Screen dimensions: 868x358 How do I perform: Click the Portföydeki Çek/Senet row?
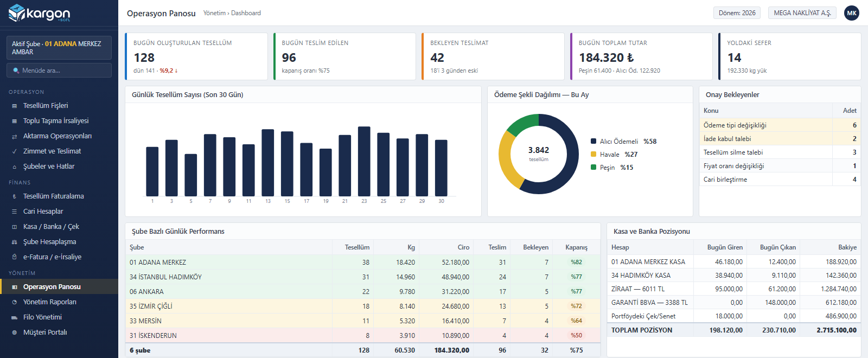point(734,316)
